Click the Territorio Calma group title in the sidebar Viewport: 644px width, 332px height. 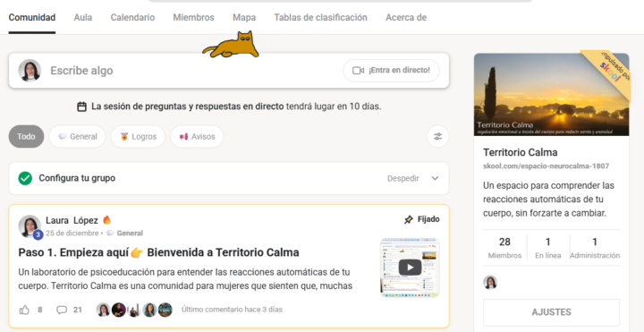click(520, 152)
